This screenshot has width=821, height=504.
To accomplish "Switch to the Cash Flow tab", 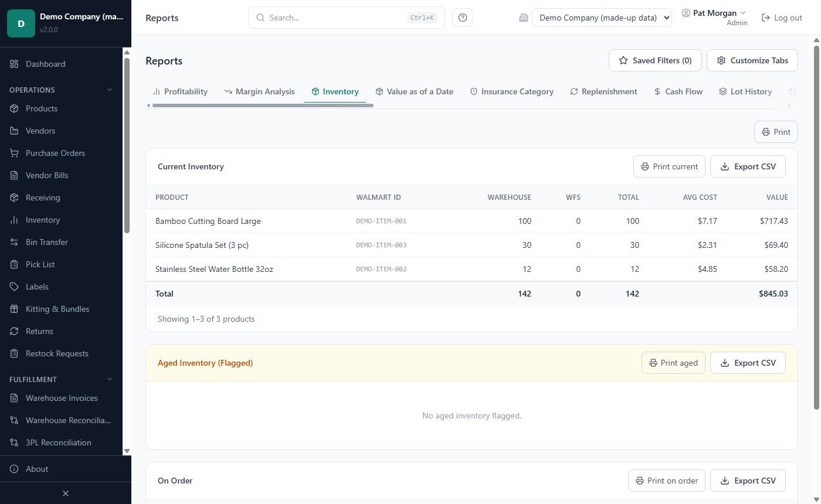I will click(x=678, y=91).
